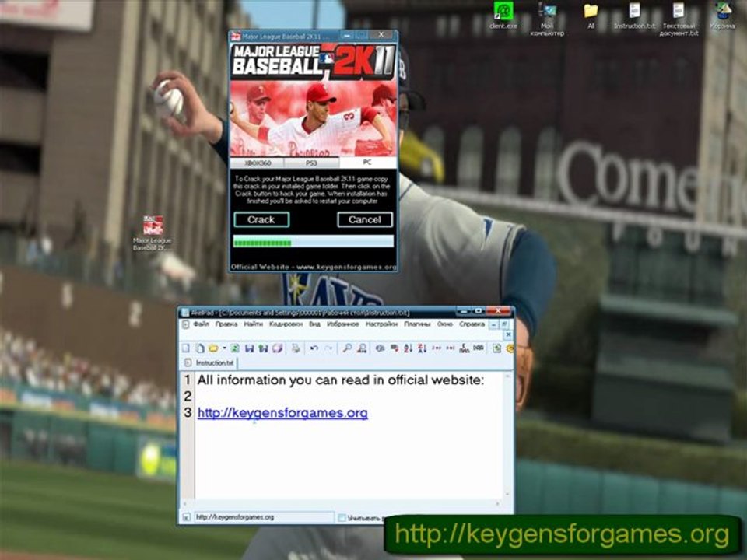This screenshot has width=747, height=560.
Task: Open the All folder on desktop
Action: pyautogui.click(x=591, y=15)
